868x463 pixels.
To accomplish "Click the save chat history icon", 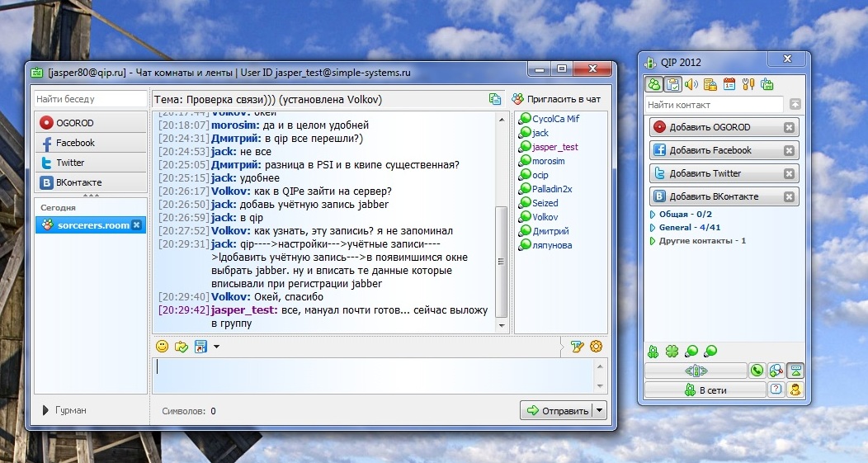I will [200, 347].
